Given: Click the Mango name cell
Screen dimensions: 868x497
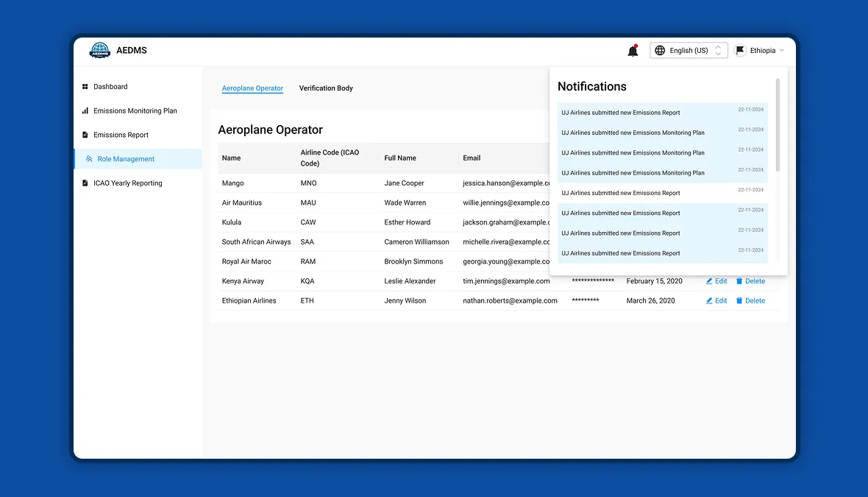Looking at the screenshot, I should (x=233, y=183).
